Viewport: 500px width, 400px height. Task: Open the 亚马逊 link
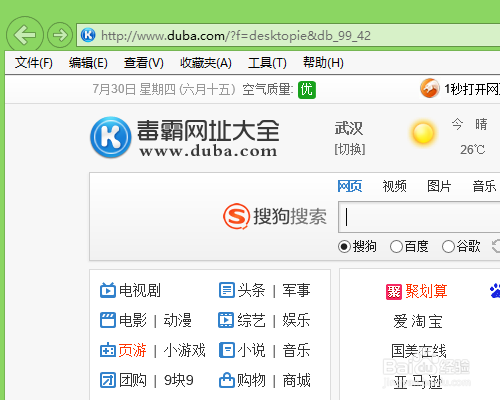[418, 382]
